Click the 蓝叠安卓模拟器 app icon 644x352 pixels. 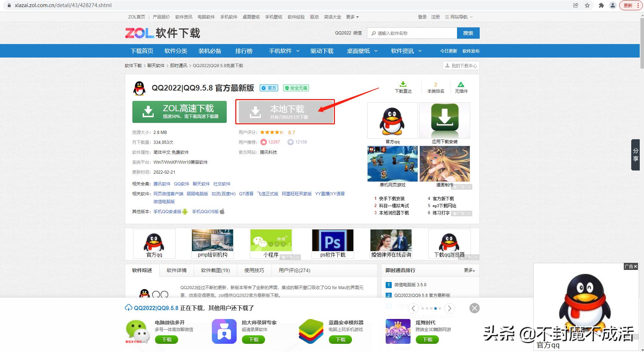click(x=311, y=331)
